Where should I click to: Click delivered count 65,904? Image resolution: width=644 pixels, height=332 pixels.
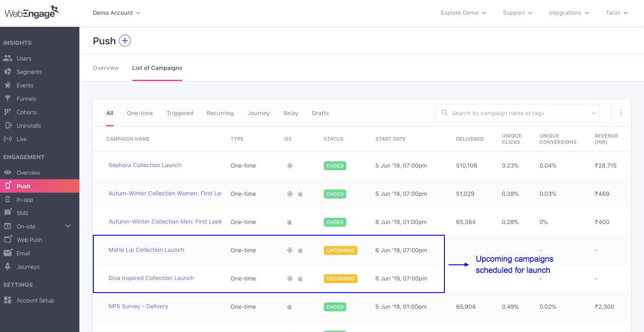[x=466, y=307]
